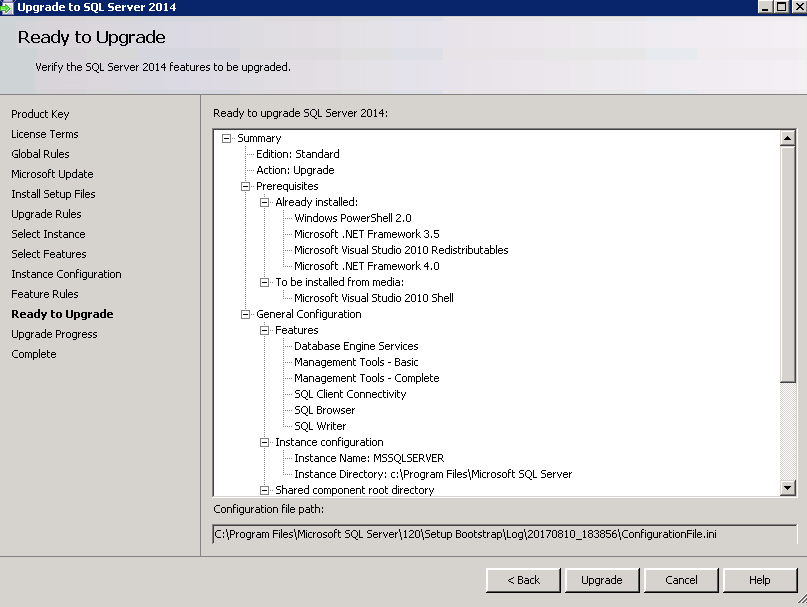This screenshot has height=607, width=807.
Task: Open the Select Instance step
Action: [48, 234]
